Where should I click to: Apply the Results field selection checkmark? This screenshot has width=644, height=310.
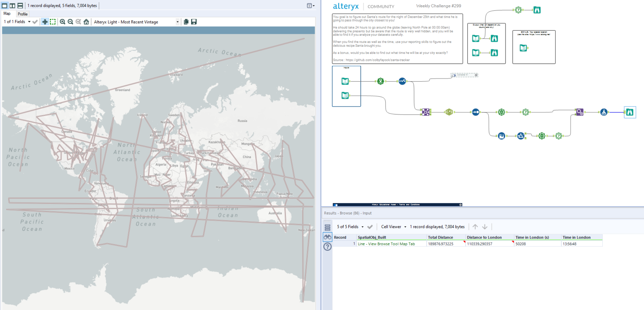(370, 227)
